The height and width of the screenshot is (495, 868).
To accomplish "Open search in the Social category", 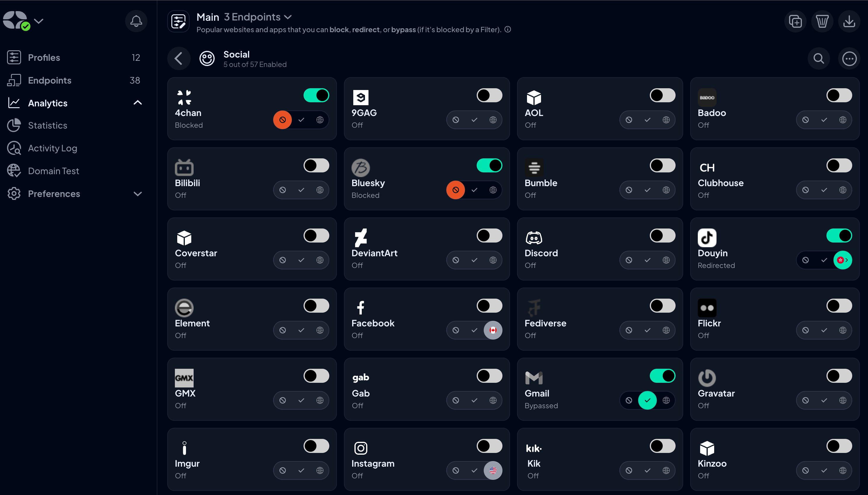I will coord(818,58).
